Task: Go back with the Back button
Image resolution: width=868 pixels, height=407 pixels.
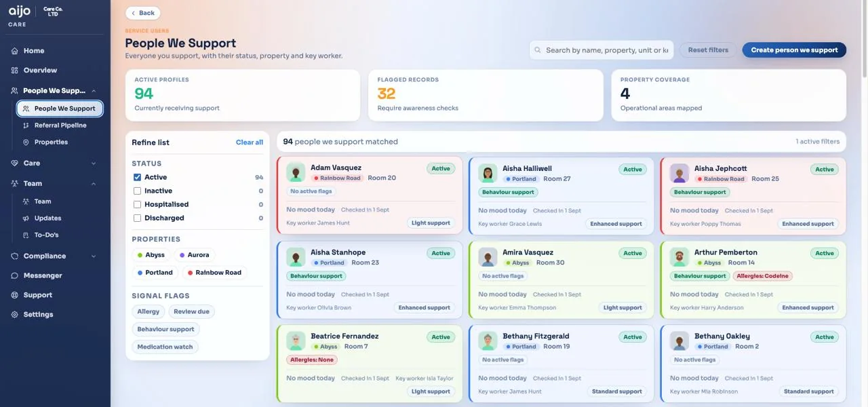Action: click(143, 13)
